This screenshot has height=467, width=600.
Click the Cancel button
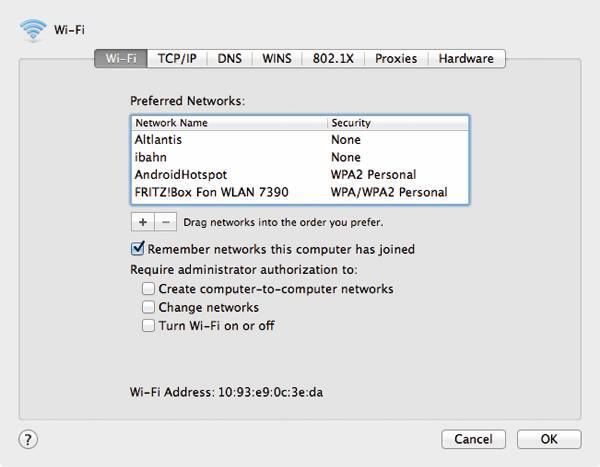coord(473,439)
